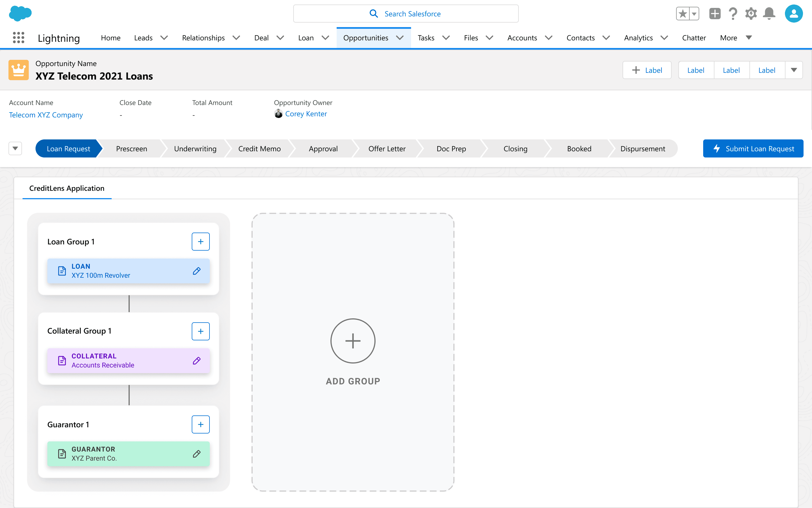Go to the Home tab
This screenshot has height=508, width=812.
click(111, 38)
